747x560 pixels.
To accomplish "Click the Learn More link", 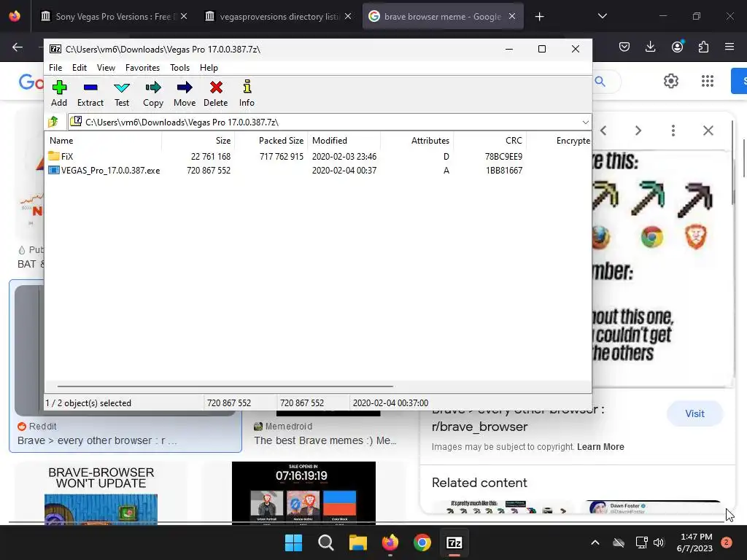I will (600, 447).
